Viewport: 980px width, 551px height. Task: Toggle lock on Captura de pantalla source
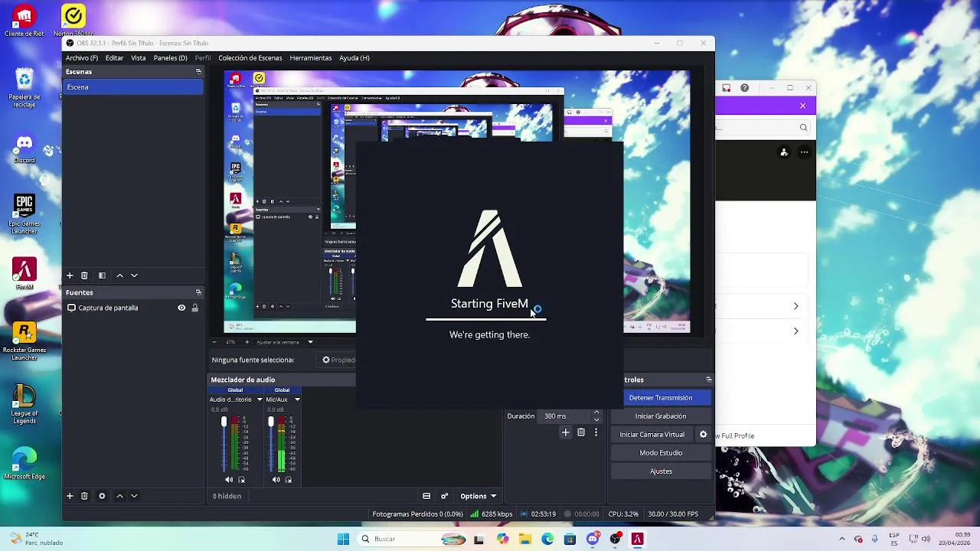click(x=194, y=308)
